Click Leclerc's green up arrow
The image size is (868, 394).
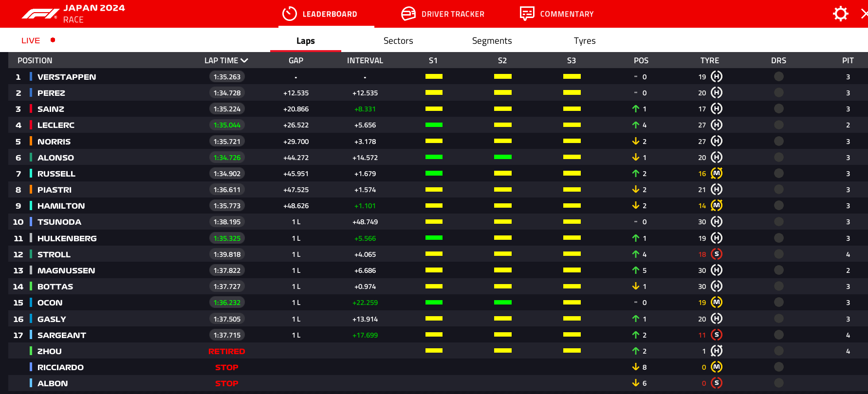pyautogui.click(x=636, y=125)
